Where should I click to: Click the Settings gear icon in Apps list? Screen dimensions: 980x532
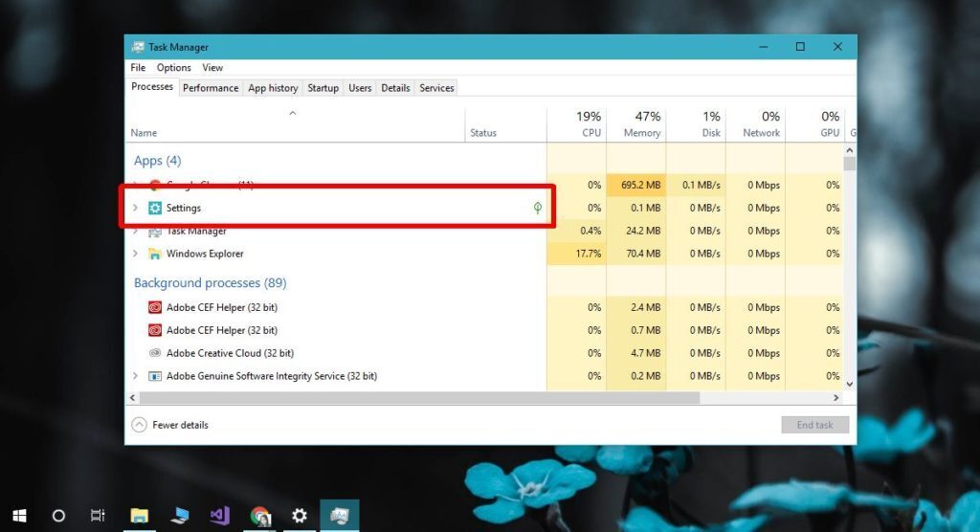pos(154,209)
